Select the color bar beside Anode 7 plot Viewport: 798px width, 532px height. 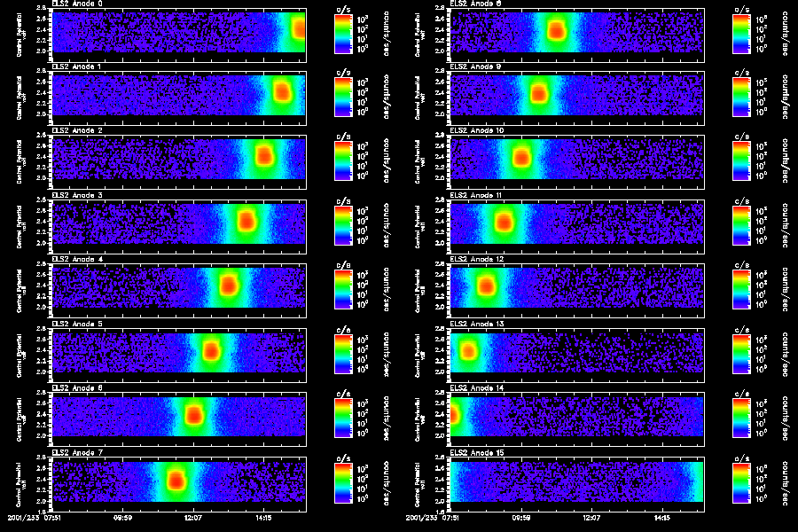pos(343,483)
